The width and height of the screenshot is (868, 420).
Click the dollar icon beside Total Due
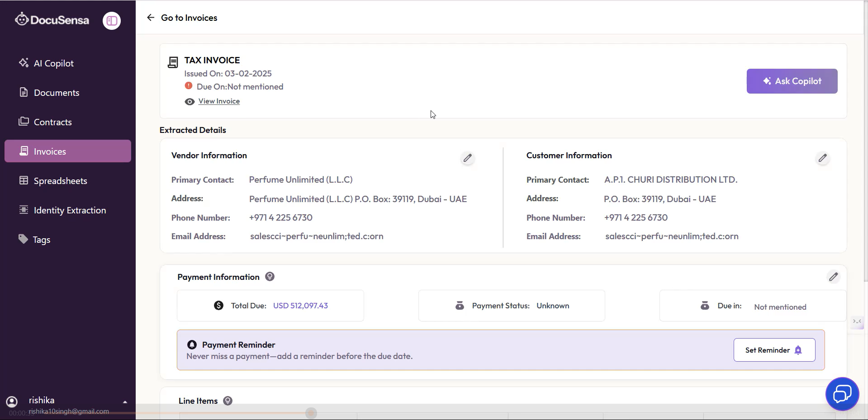[218, 306]
